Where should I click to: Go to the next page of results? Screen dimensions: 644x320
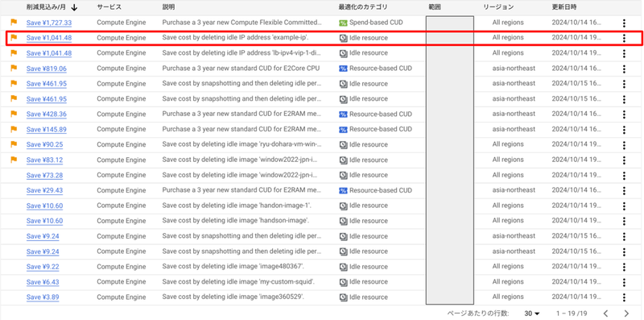[626, 314]
